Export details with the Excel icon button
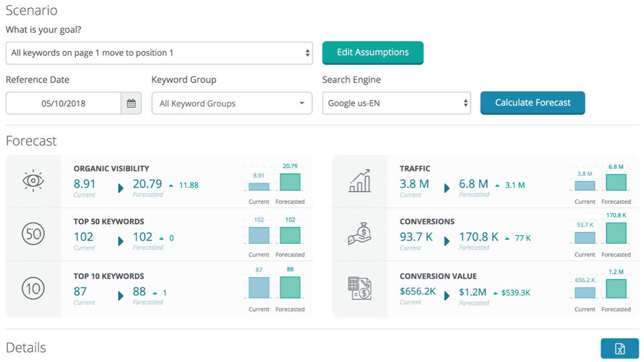This screenshot has height=362, width=644. pos(620,349)
